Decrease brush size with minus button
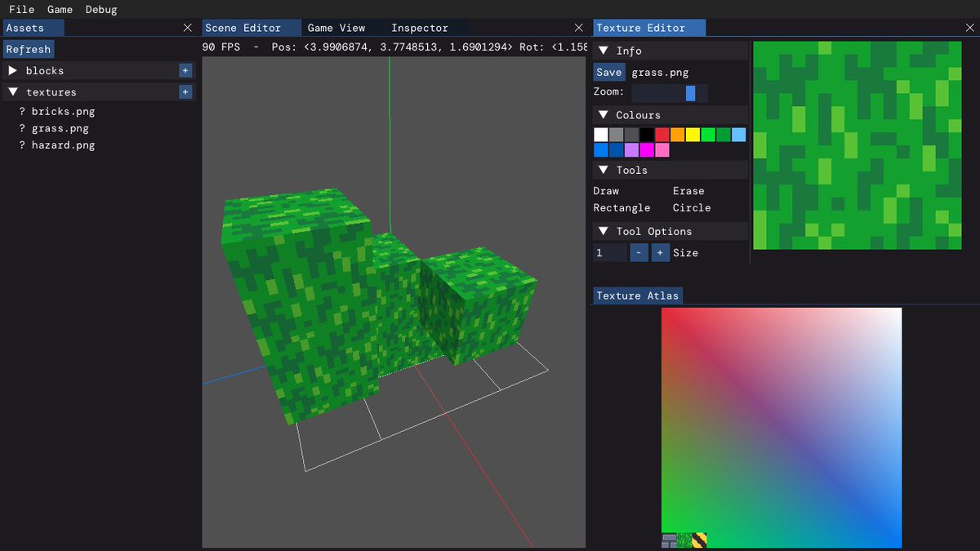The width and height of the screenshot is (980, 551). [639, 253]
